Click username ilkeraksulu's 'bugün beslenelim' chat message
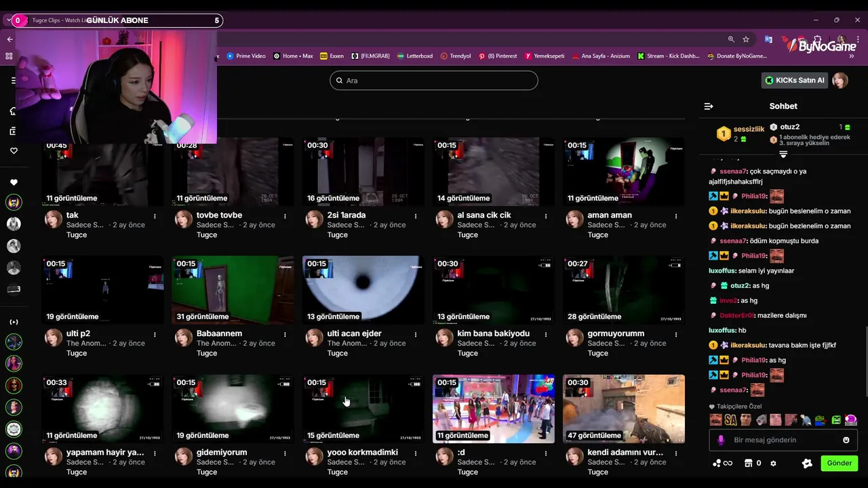The height and width of the screenshot is (488, 868). (x=778, y=211)
